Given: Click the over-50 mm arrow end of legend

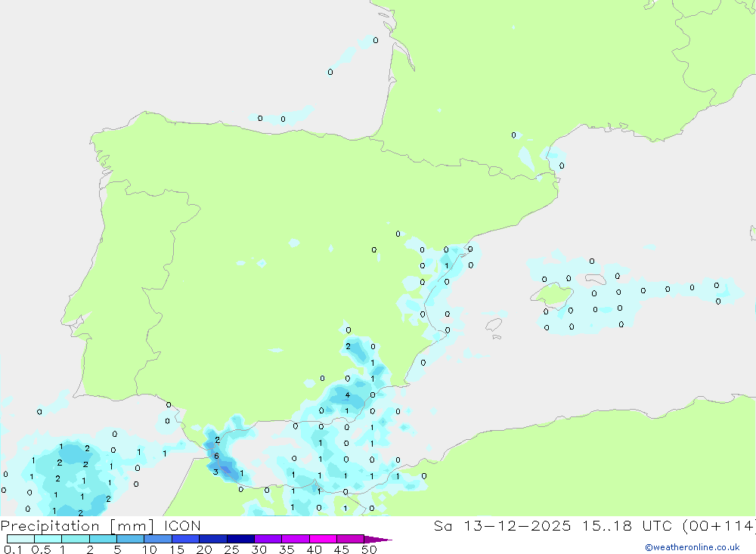Looking at the screenshot, I should pos(377,540).
